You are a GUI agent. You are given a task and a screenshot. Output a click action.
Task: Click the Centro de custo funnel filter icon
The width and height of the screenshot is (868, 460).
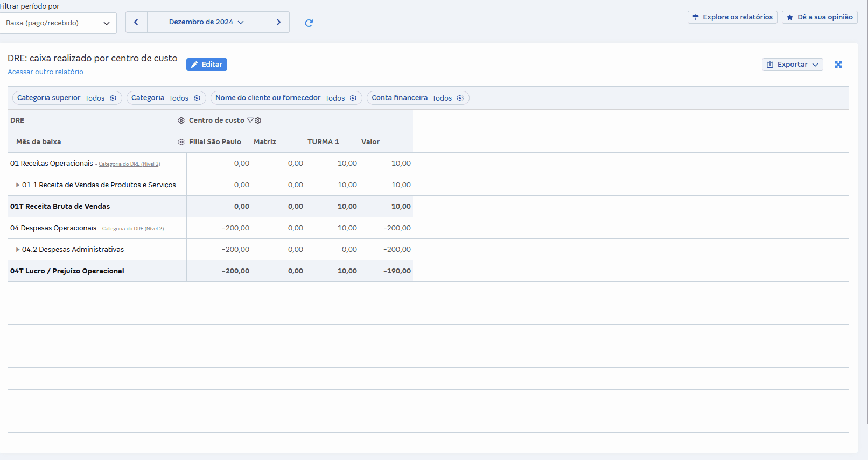tap(250, 121)
